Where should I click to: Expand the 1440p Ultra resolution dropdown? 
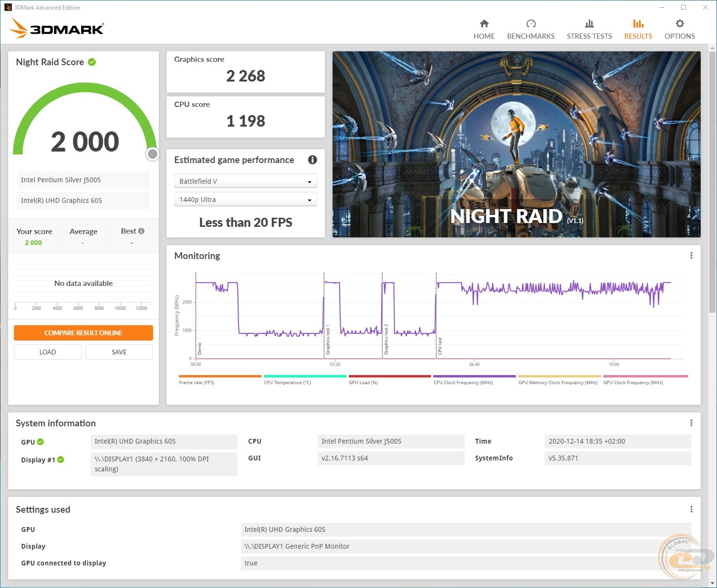[x=245, y=200]
